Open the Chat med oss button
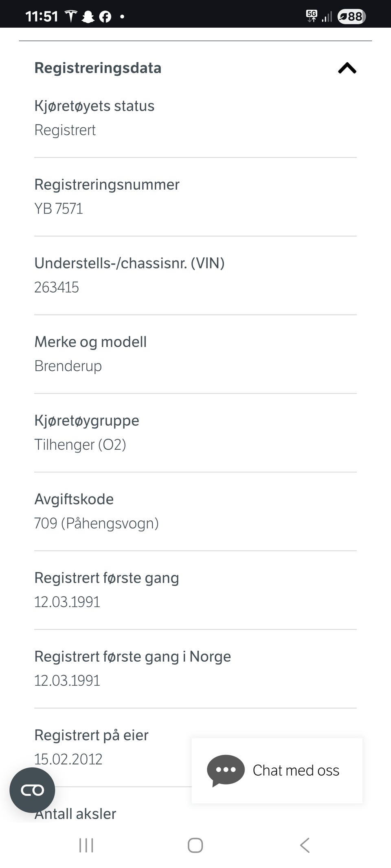 click(277, 770)
